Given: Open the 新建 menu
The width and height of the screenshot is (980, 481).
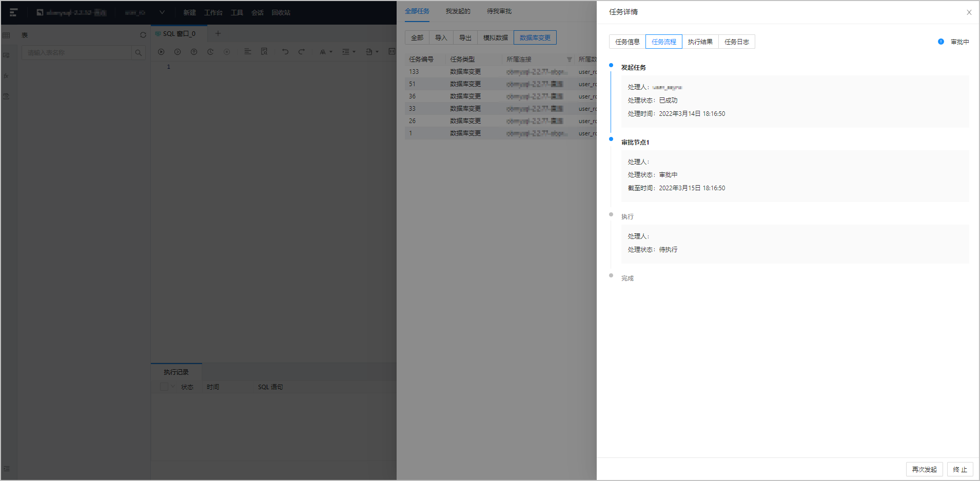Looking at the screenshot, I should click(189, 13).
